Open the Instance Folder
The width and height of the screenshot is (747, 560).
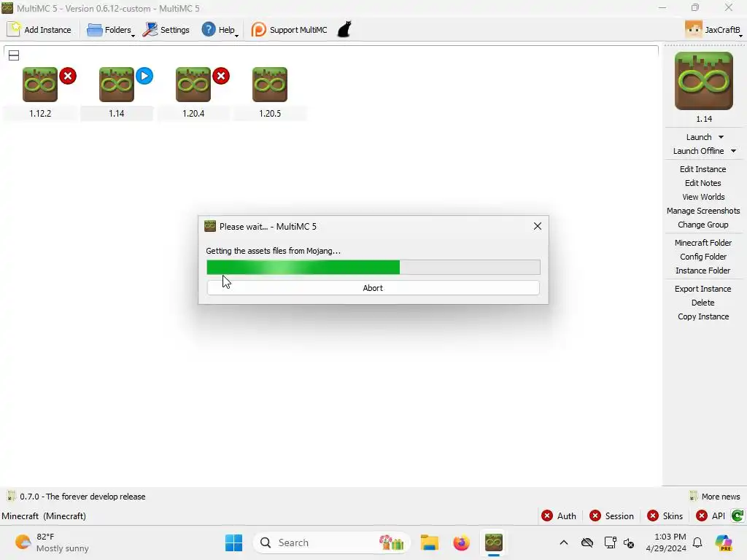point(703,271)
